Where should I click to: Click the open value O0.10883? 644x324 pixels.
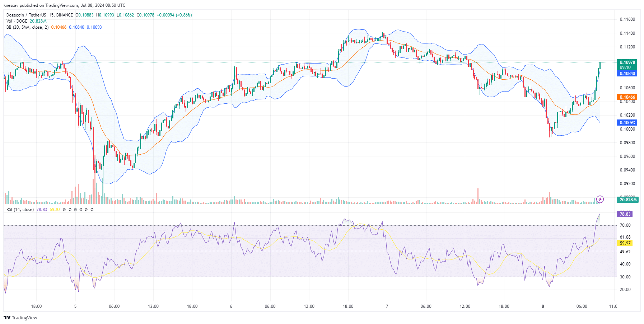coord(84,15)
